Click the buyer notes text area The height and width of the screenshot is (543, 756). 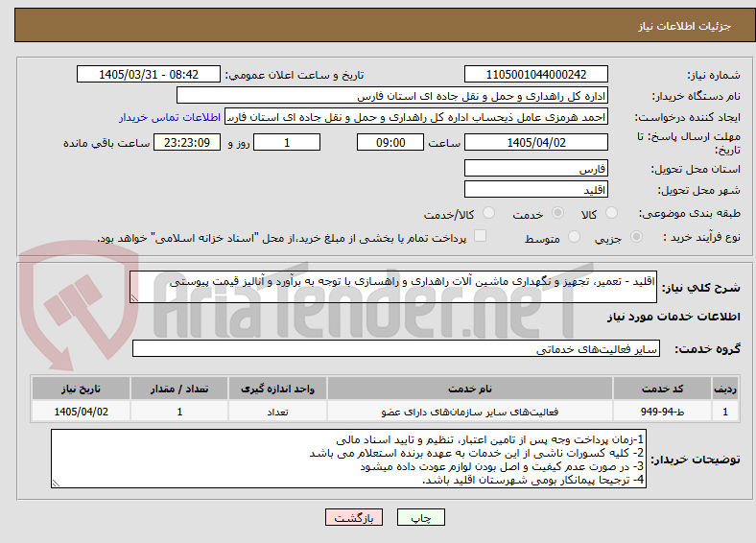pos(348,460)
